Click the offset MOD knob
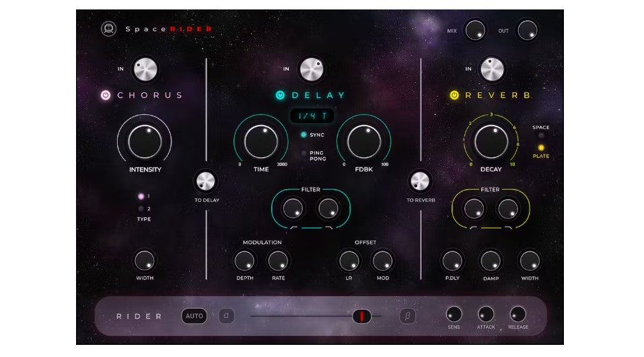The image size is (644, 357). point(382,261)
